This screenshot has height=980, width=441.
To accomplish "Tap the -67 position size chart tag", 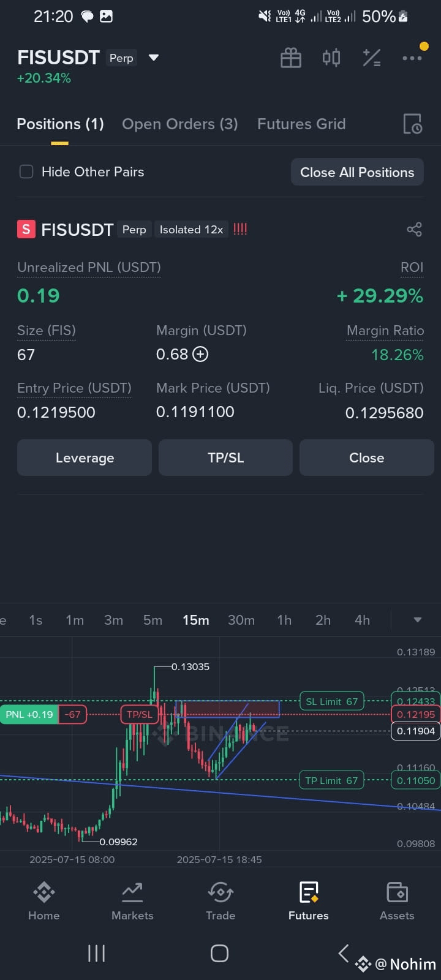I will point(73,714).
